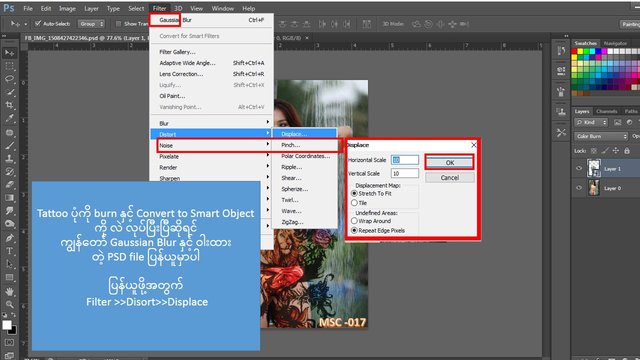
Task: Click the red swatch in Swatches panel
Action: pos(574,51)
